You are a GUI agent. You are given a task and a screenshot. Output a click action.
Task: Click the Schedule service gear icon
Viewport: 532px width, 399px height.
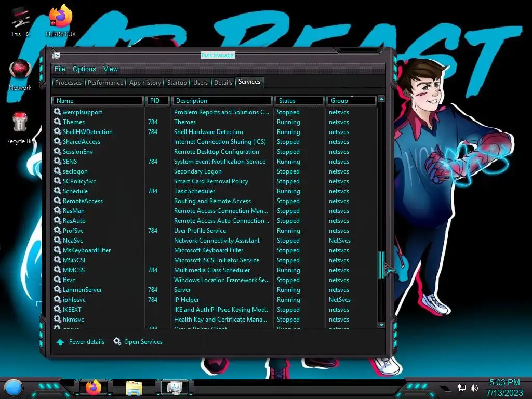click(x=57, y=191)
